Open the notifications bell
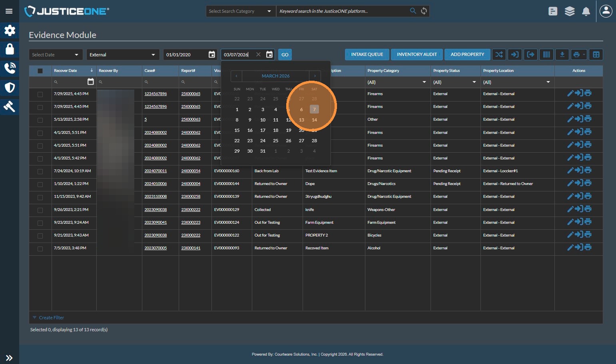This screenshot has height=364, width=616. tap(586, 12)
